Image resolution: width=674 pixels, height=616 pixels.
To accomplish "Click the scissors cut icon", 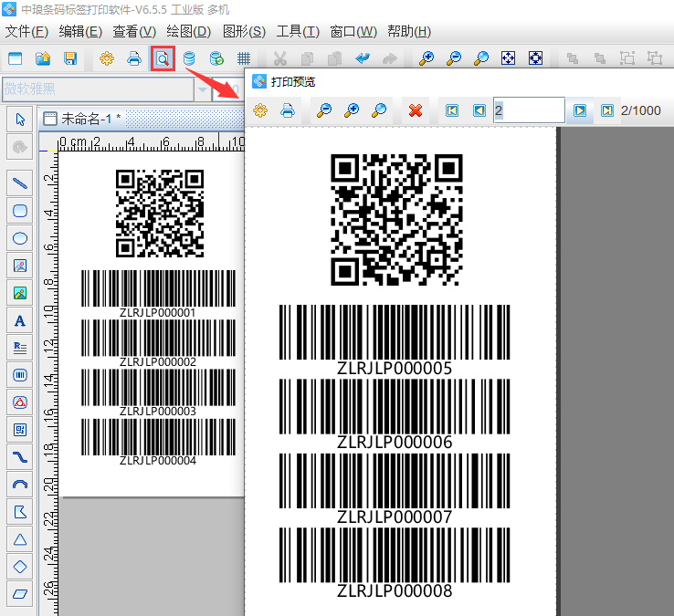I will click(x=279, y=58).
